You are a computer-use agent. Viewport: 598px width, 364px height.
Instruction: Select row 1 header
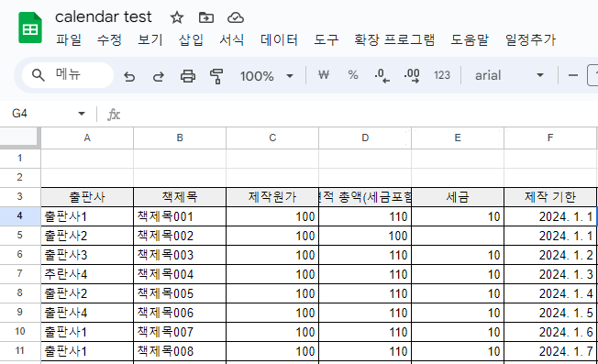click(20, 159)
